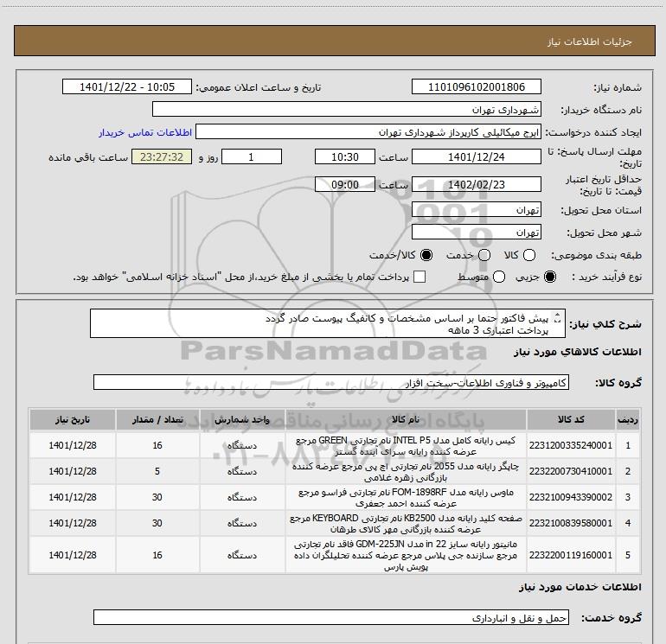666x644 pixels.
Task: Click the تاریخ نیاز column header
Action: (73, 419)
